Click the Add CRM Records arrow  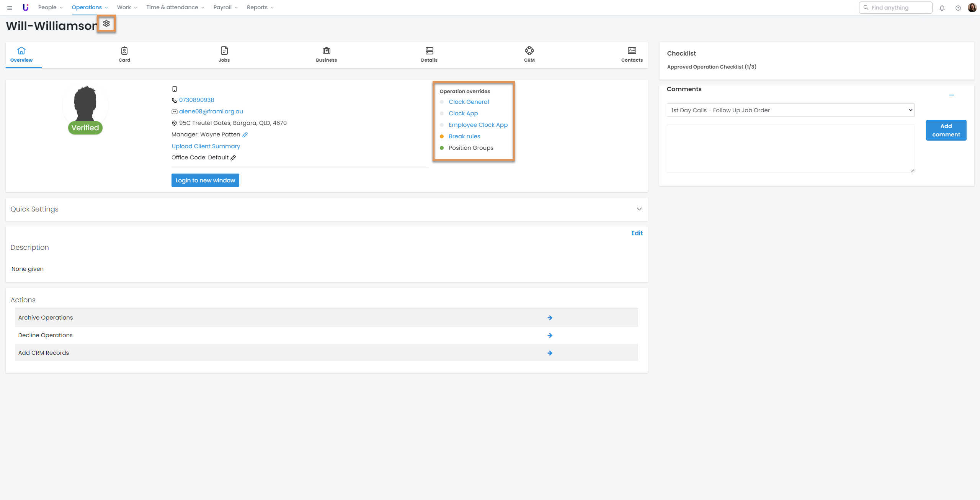click(550, 353)
